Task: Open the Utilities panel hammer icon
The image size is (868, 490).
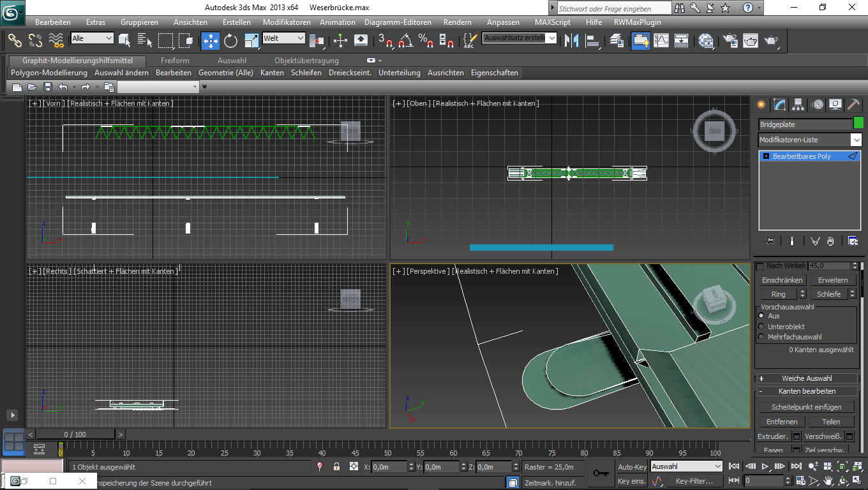Action: coord(853,105)
